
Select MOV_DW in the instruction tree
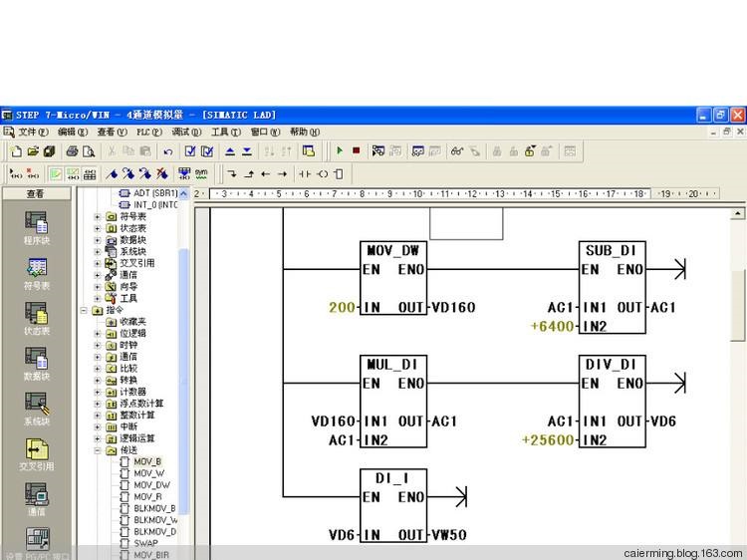(151, 484)
